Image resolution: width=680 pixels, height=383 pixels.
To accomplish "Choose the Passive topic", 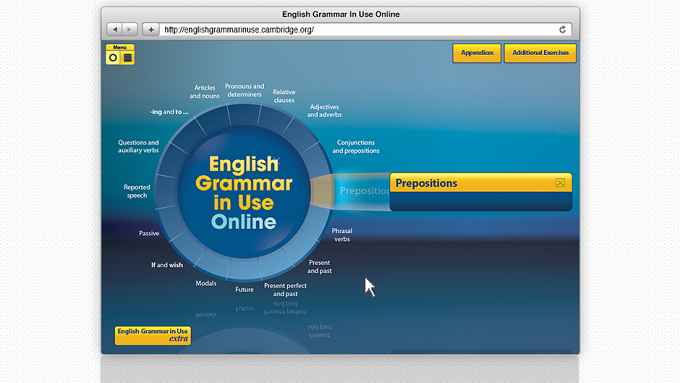I will tap(149, 233).
